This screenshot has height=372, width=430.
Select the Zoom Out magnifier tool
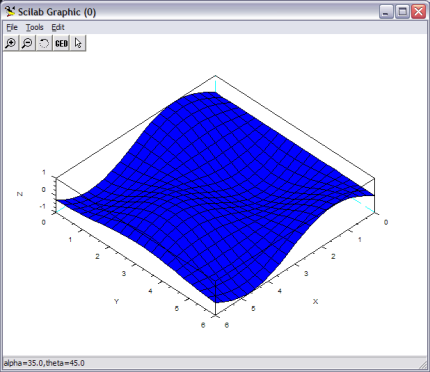pyautogui.click(x=28, y=43)
